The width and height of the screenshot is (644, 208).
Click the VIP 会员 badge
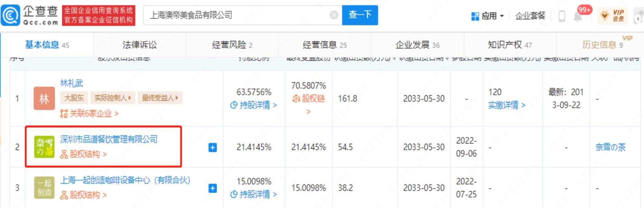(613, 16)
